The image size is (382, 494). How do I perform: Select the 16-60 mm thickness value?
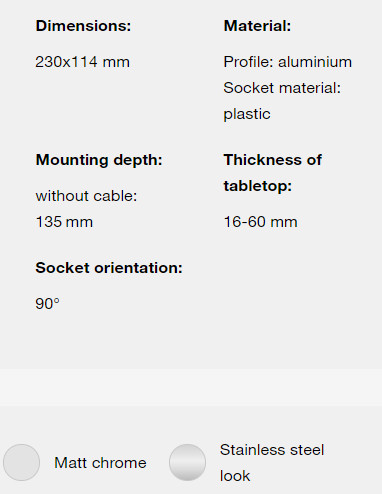click(x=260, y=222)
